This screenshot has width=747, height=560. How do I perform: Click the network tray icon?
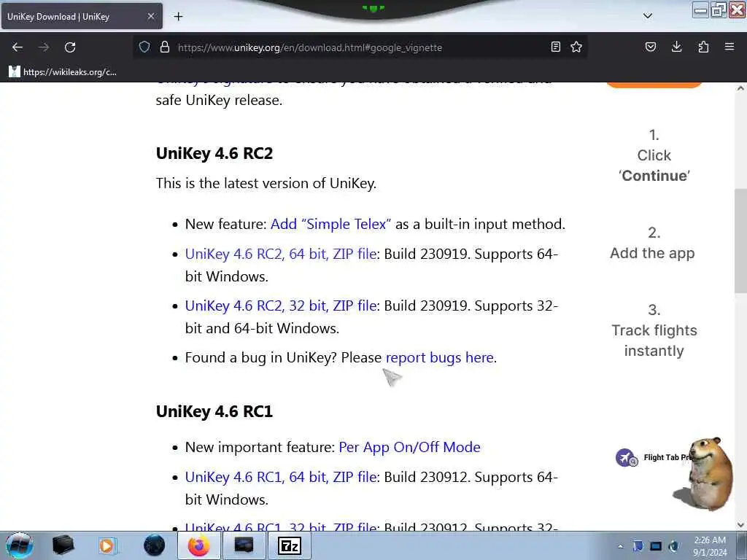(656, 546)
